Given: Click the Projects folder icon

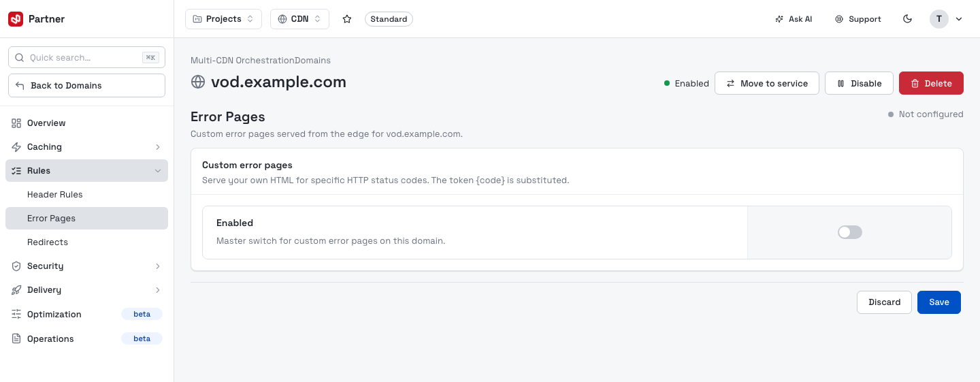Looking at the screenshot, I should coord(197,19).
